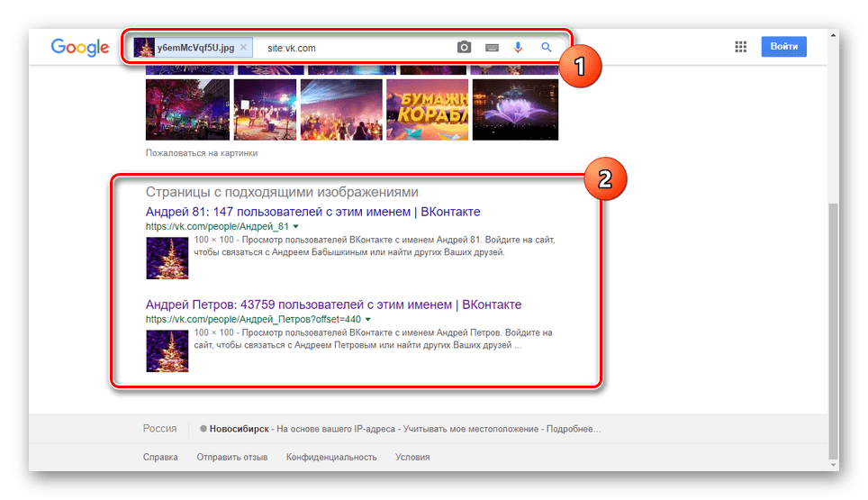
Task: Click https://vk.com/people/Андрей_81 URL text
Action: tap(217, 226)
